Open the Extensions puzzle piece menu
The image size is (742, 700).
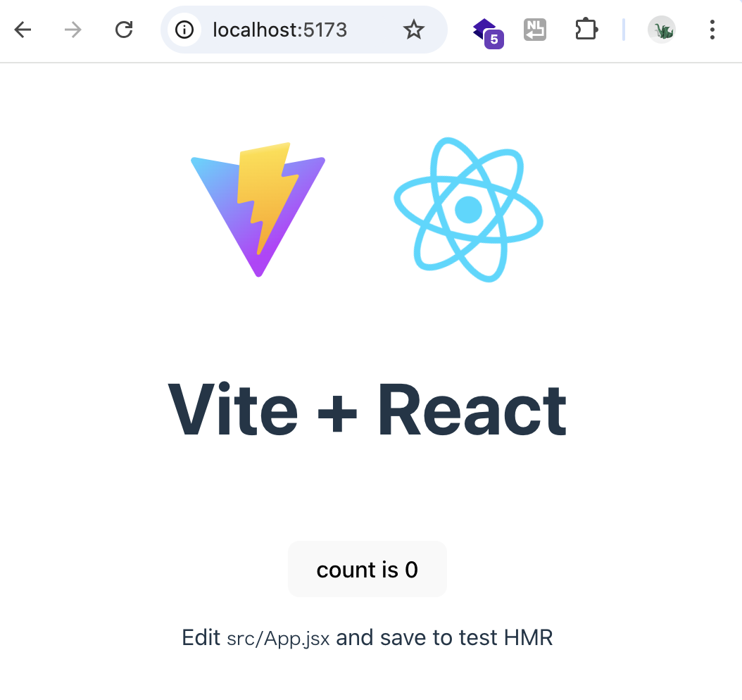pos(586,30)
